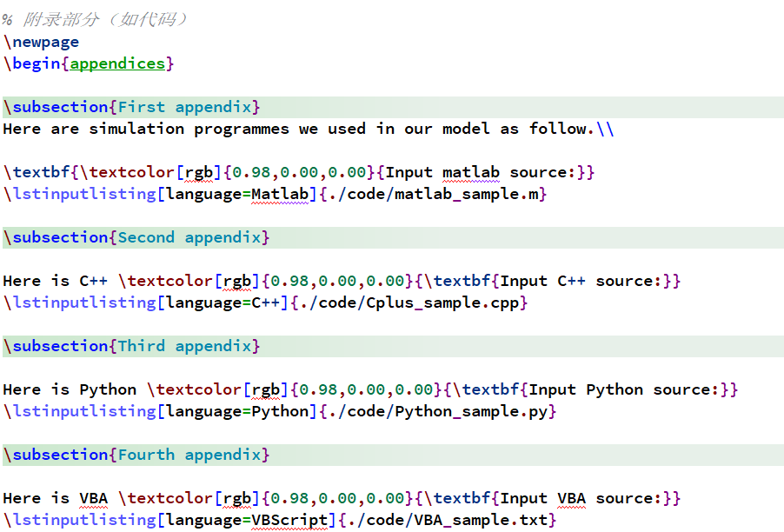The image size is (784, 532).
Task: Open the ./code/matlab_sample.m file path
Action: pyautogui.click(x=433, y=194)
